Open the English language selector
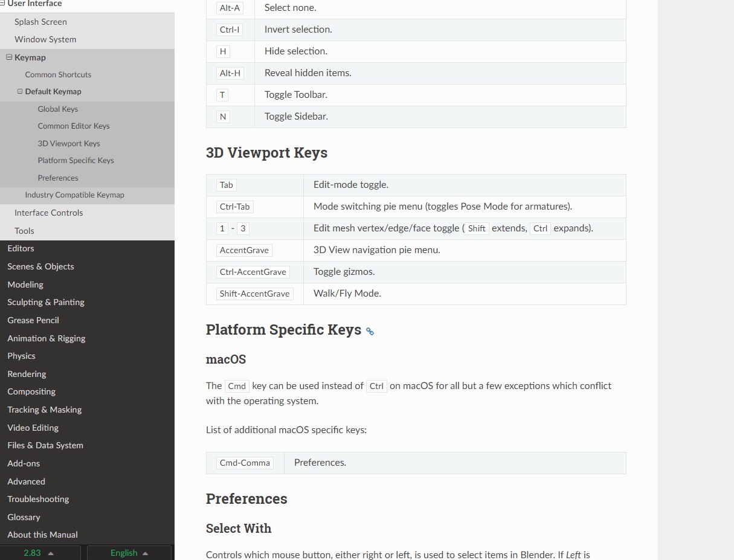The height and width of the screenshot is (560, 734). [x=129, y=553]
